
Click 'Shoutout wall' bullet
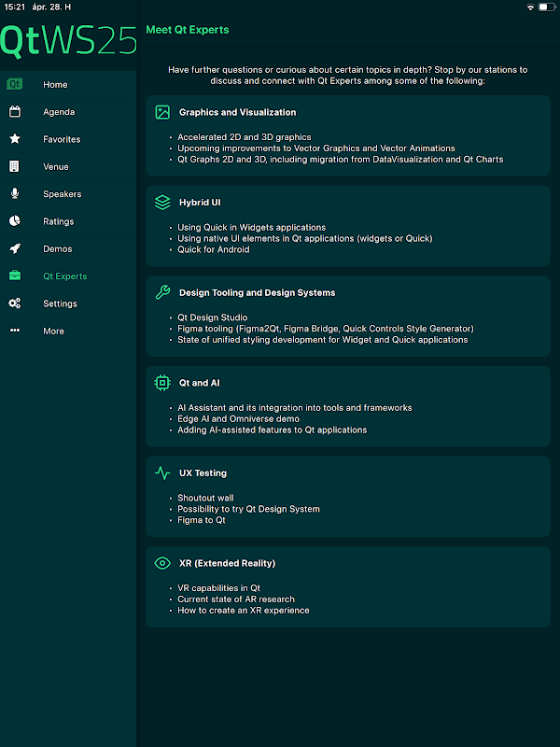click(205, 498)
